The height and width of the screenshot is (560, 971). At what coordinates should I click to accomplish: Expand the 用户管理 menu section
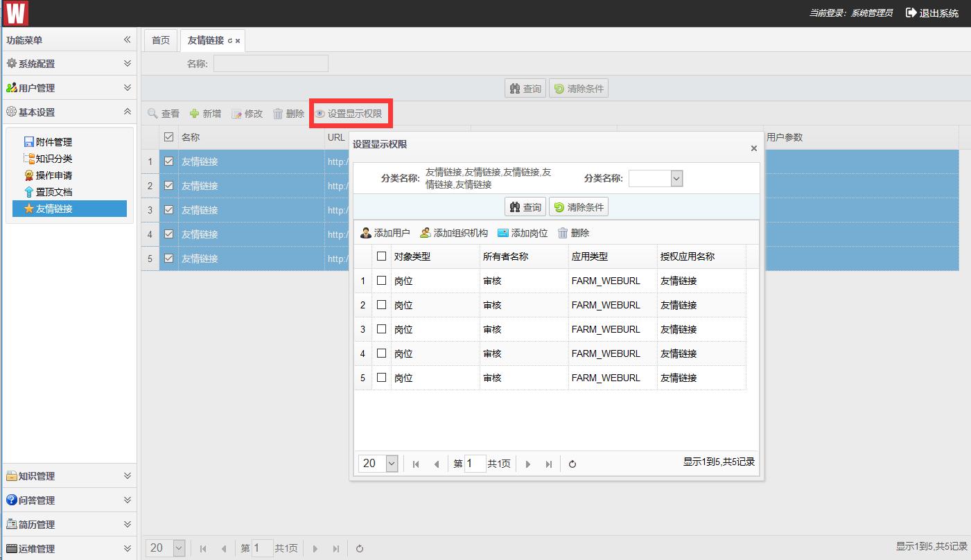pyautogui.click(x=127, y=87)
